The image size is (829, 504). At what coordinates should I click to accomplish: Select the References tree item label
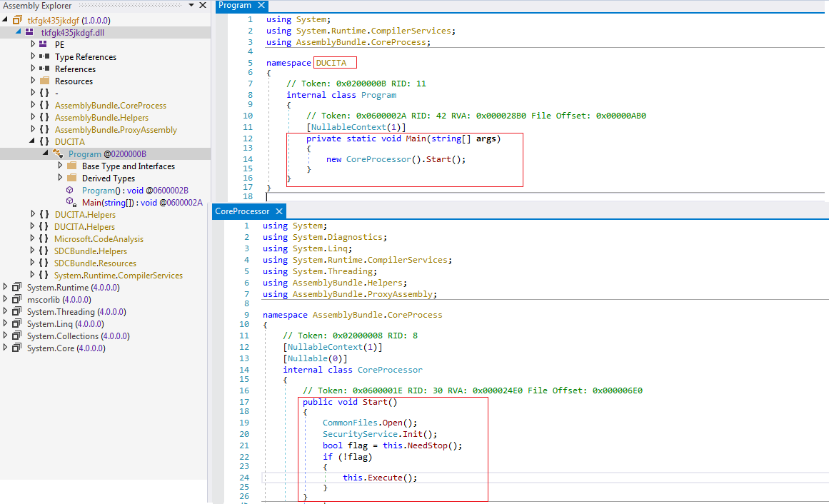[x=75, y=69]
